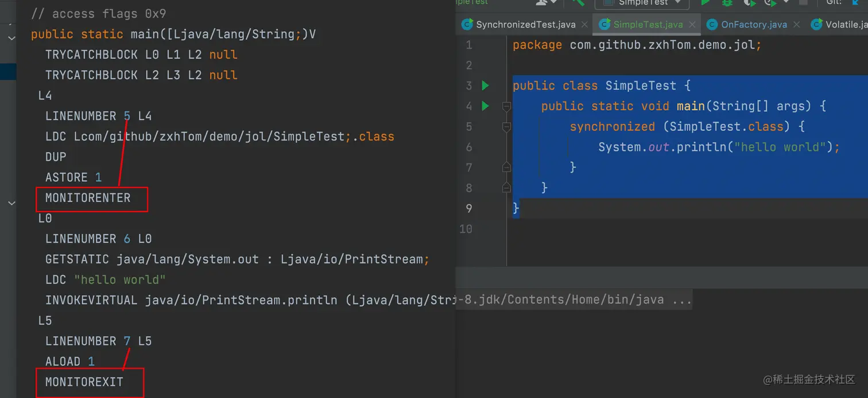The width and height of the screenshot is (868, 398).
Task: Start debugging with the bug icon
Action: pyautogui.click(x=727, y=2)
